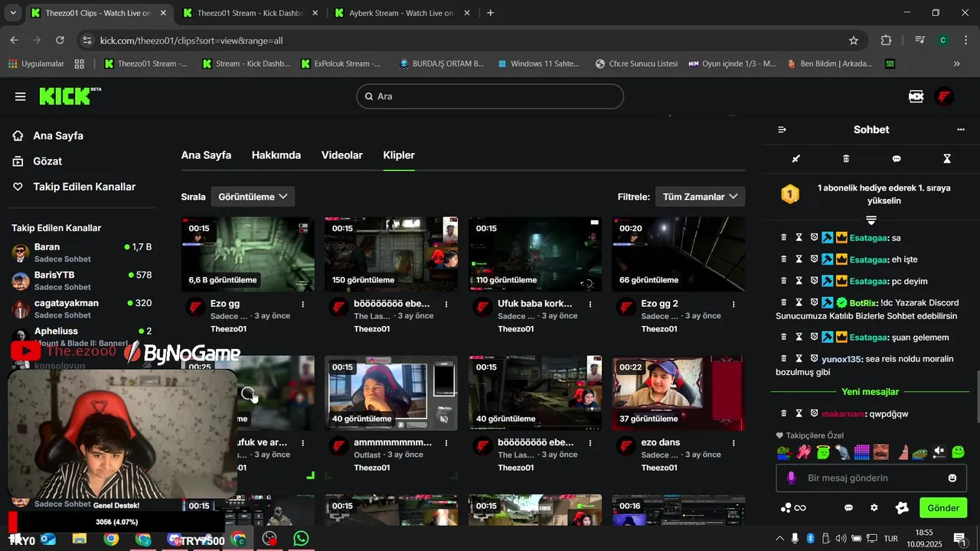Open cagatayakman channel in followed list
Viewport: 980px width, 551px height.
pyautogui.click(x=82, y=308)
